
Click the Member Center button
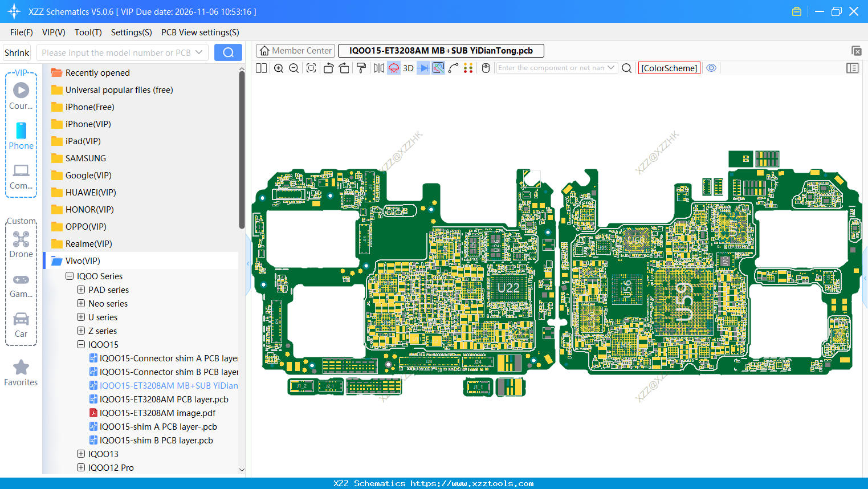[x=296, y=51]
